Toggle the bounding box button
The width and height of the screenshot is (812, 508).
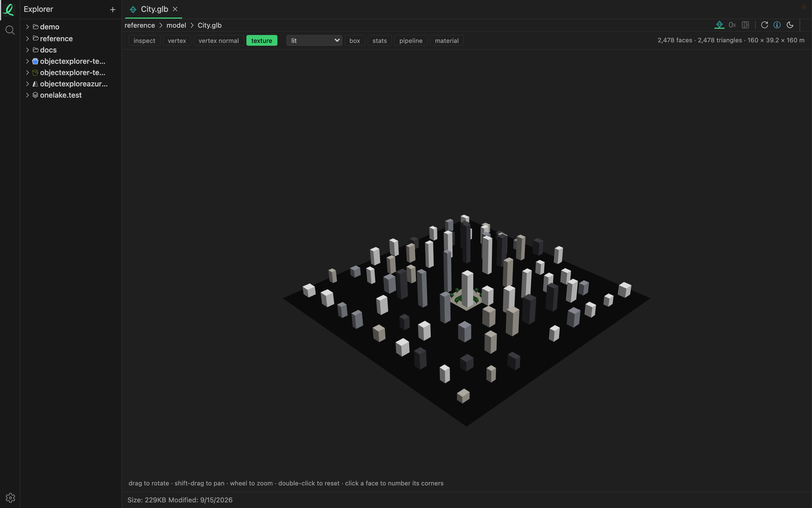tap(355, 41)
